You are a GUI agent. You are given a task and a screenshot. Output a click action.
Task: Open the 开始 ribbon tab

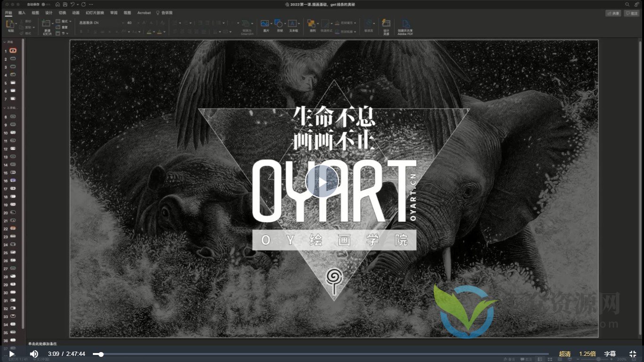pos(8,13)
